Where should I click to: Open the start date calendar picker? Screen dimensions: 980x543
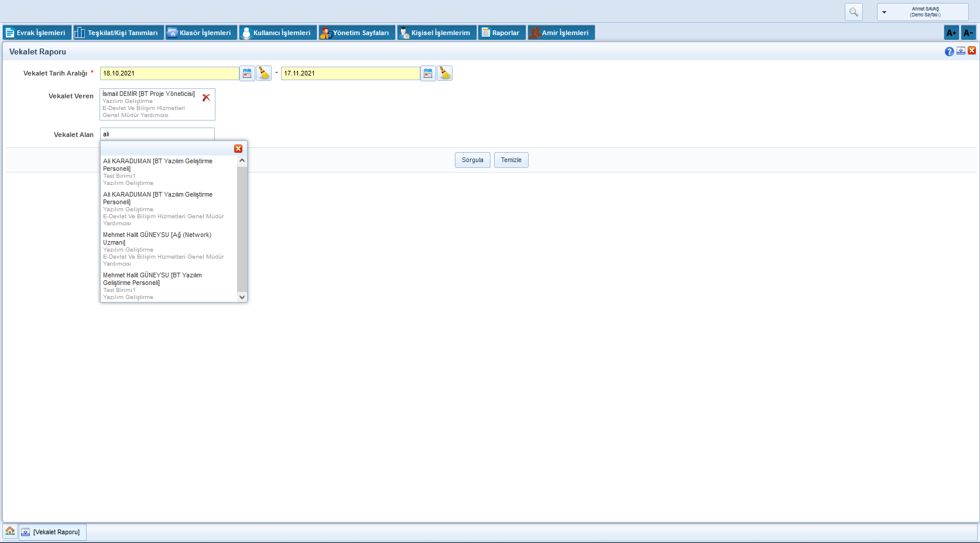tap(247, 73)
